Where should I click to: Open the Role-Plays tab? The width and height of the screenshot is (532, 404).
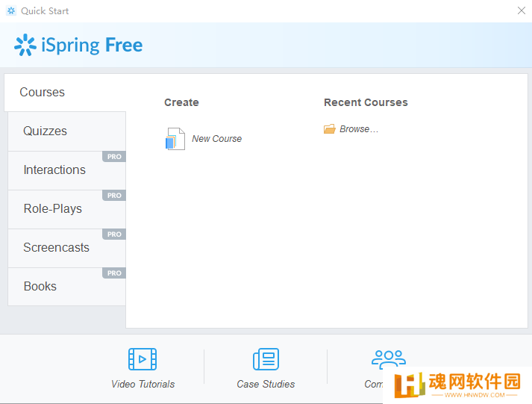pyautogui.click(x=67, y=209)
